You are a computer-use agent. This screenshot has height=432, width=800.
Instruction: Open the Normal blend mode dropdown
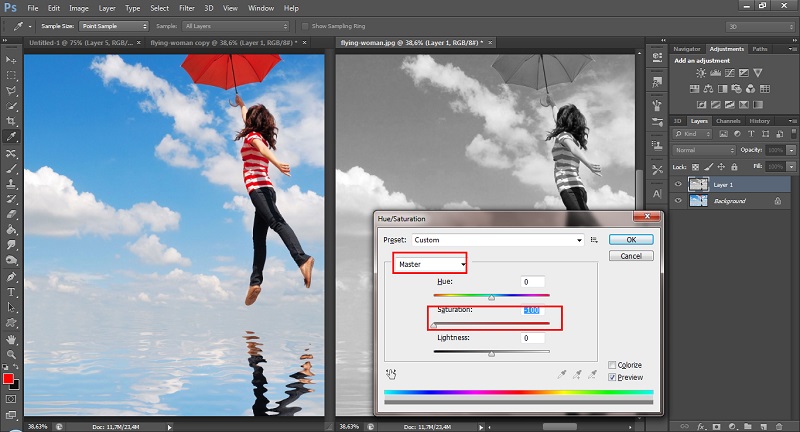(704, 150)
